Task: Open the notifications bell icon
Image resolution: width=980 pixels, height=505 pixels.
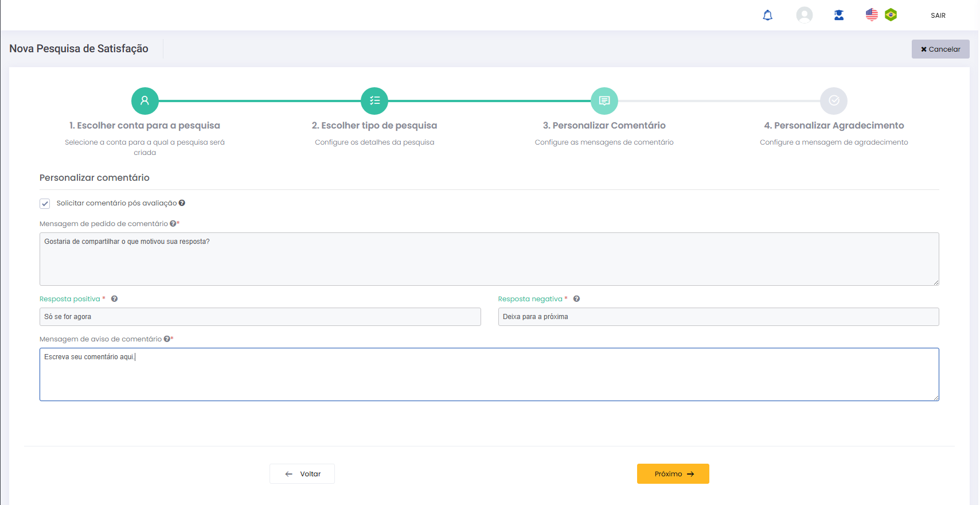Action: click(x=767, y=15)
